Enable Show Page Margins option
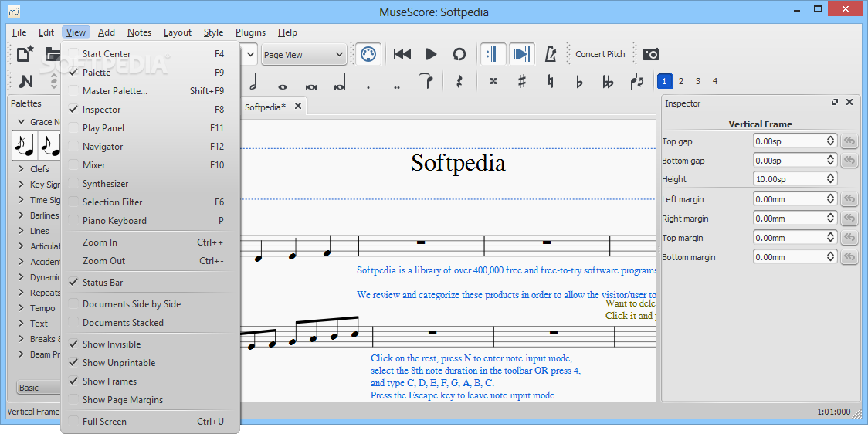 point(150,400)
